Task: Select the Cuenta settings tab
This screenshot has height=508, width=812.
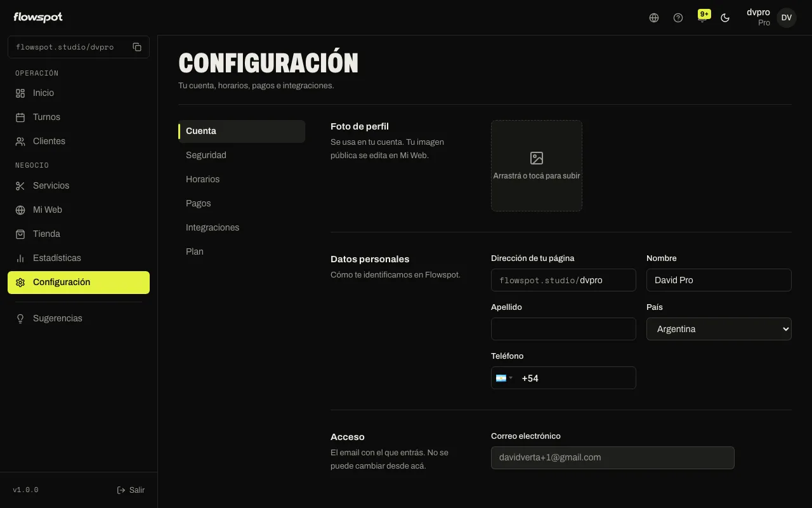Action: tap(242, 131)
